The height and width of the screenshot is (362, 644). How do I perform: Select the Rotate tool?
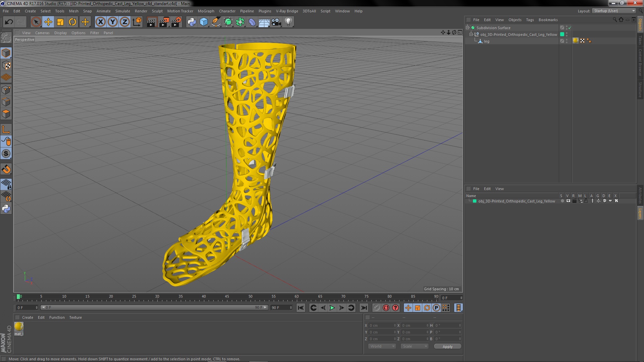(x=72, y=22)
